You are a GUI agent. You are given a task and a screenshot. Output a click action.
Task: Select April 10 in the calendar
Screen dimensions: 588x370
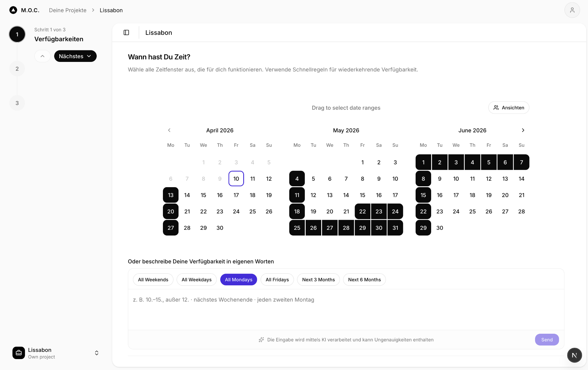pos(236,179)
